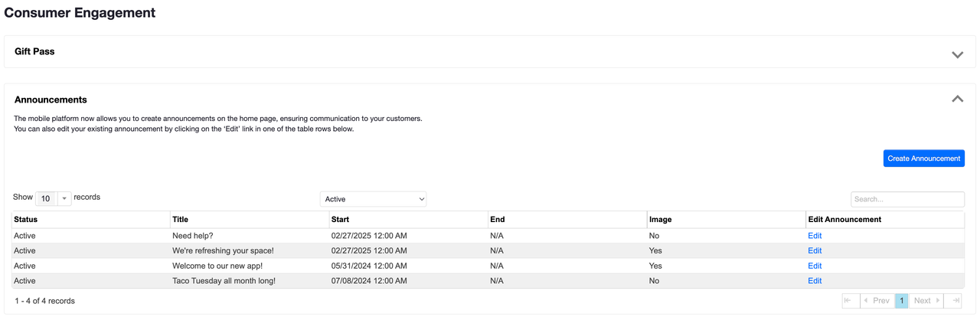980x320 pixels.
Task: Expand the Gift Pass section chevron
Action: coord(957,54)
